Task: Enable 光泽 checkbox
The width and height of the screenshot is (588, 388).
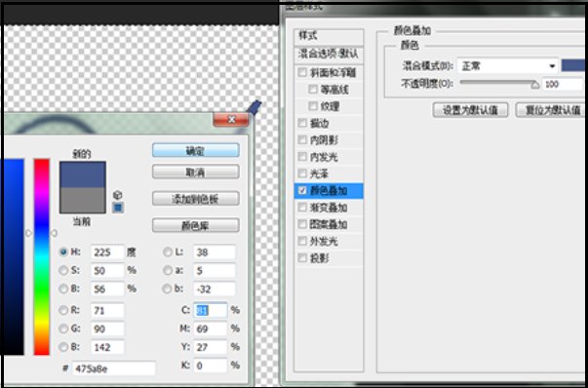Action: click(302, 174)
